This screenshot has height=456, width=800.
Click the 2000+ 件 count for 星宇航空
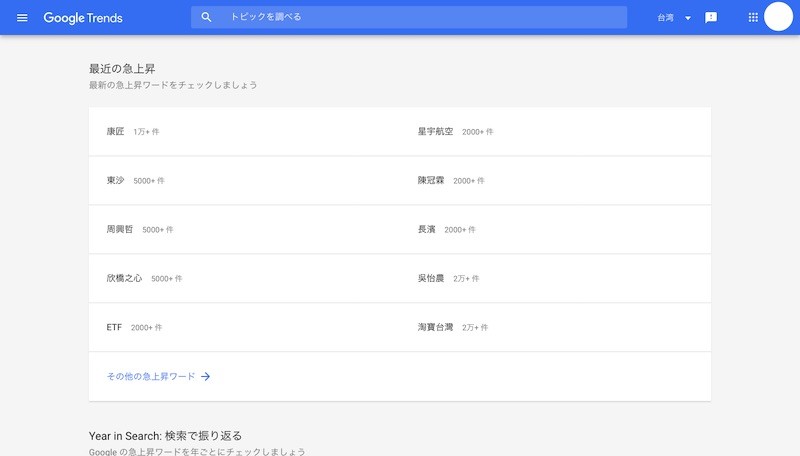pos(478,132)
